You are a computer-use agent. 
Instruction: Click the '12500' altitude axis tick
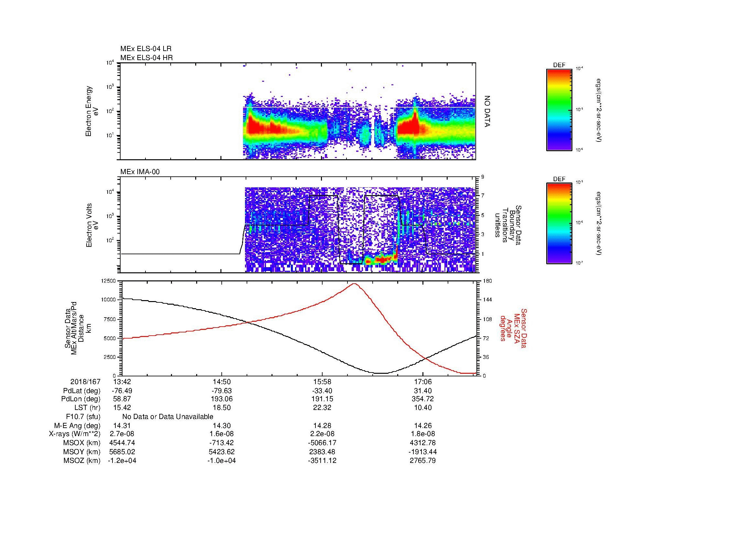tap(109, 281)
